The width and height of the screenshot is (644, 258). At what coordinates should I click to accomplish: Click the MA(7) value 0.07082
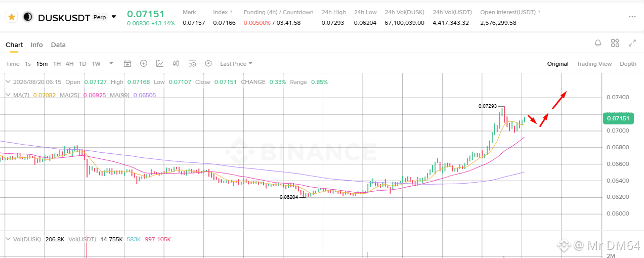[45, 95]
